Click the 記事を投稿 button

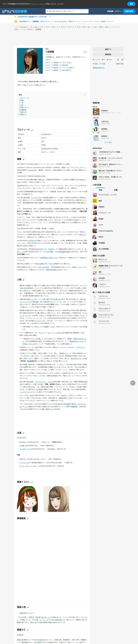tap(129, 11)
